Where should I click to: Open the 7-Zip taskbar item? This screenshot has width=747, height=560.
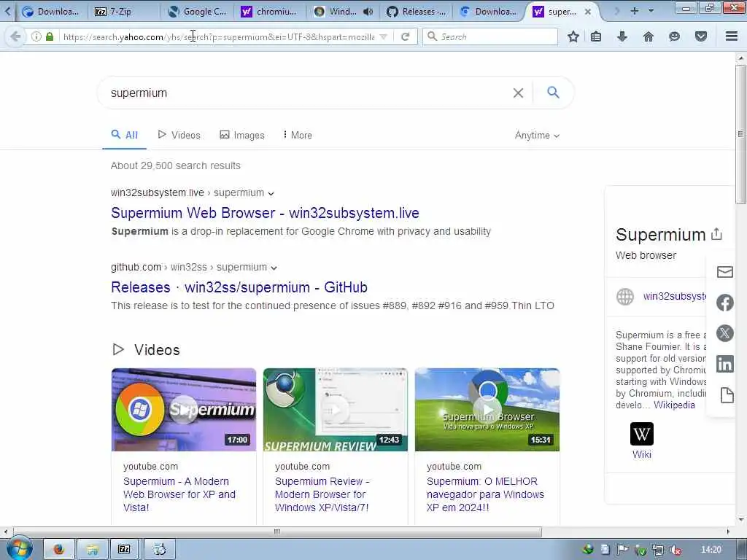point(124,549)
